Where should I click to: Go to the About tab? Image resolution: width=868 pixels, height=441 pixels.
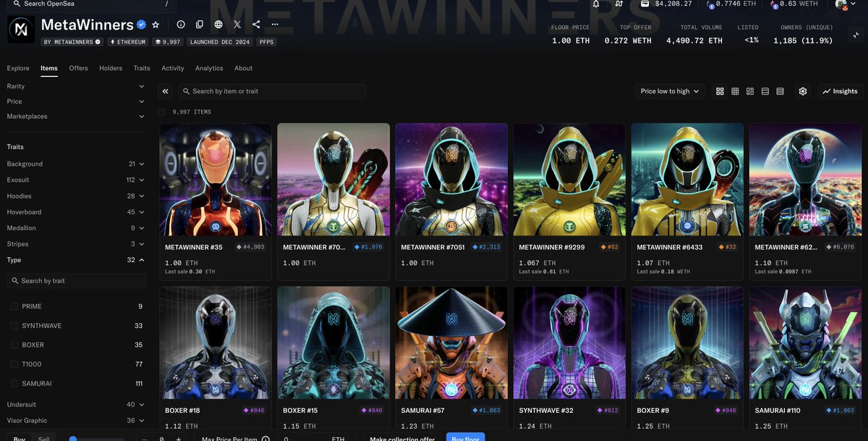pos(244,68)
